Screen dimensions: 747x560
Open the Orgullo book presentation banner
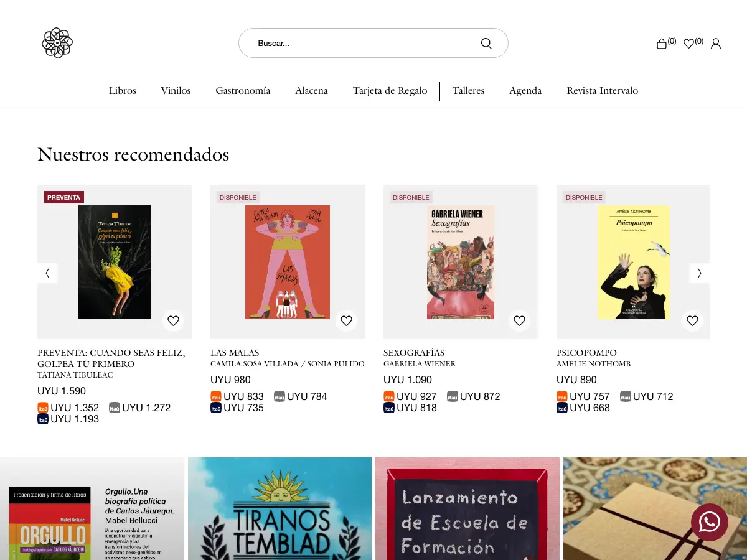point(92,509)
